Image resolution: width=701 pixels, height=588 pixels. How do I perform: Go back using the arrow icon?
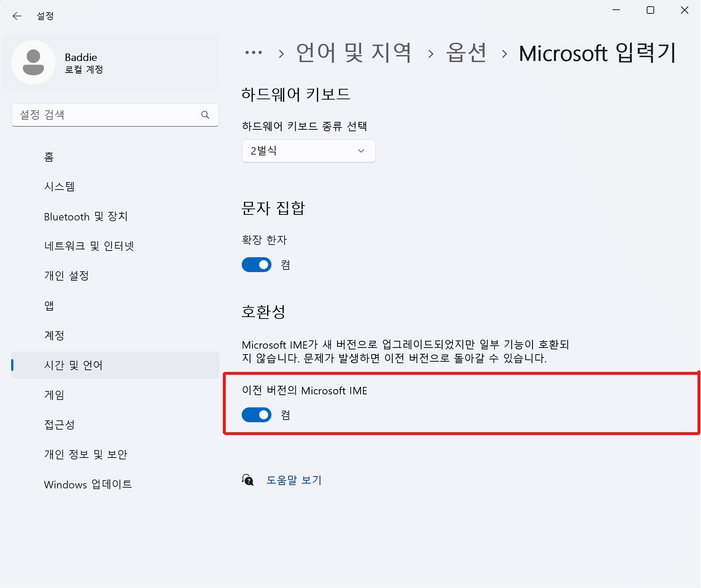(17, 16)
